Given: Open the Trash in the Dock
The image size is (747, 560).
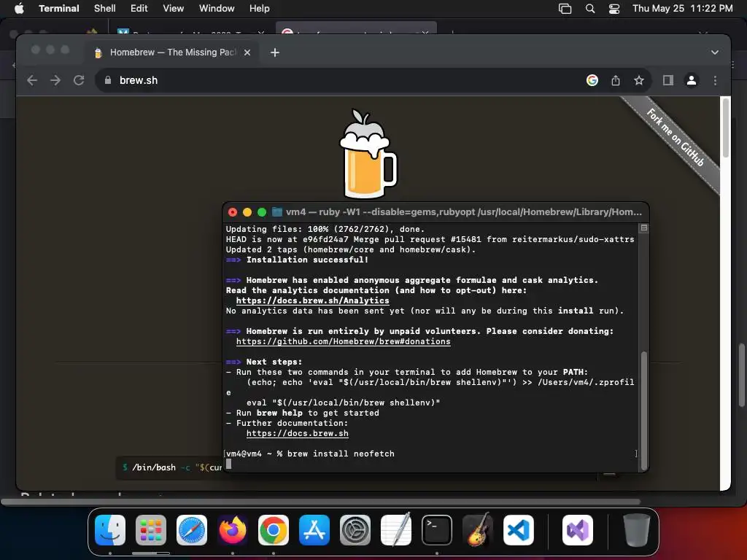Looking at the screenshot, I should (636, 530).
